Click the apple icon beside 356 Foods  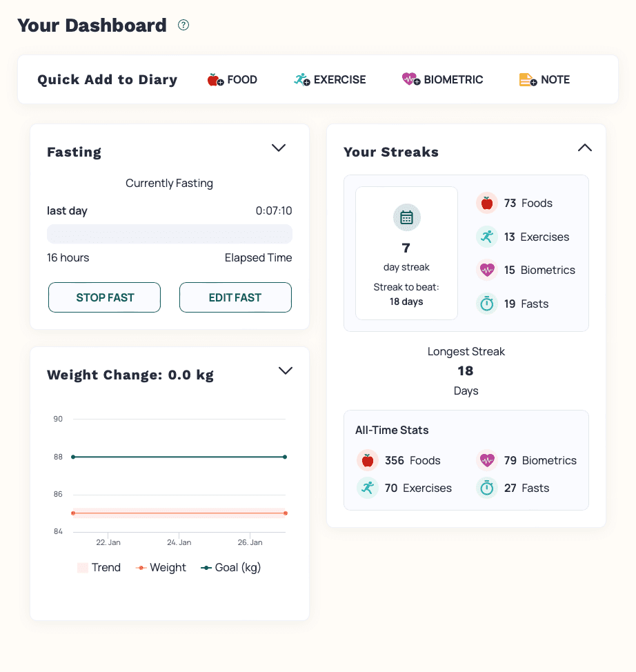[368, 460]
